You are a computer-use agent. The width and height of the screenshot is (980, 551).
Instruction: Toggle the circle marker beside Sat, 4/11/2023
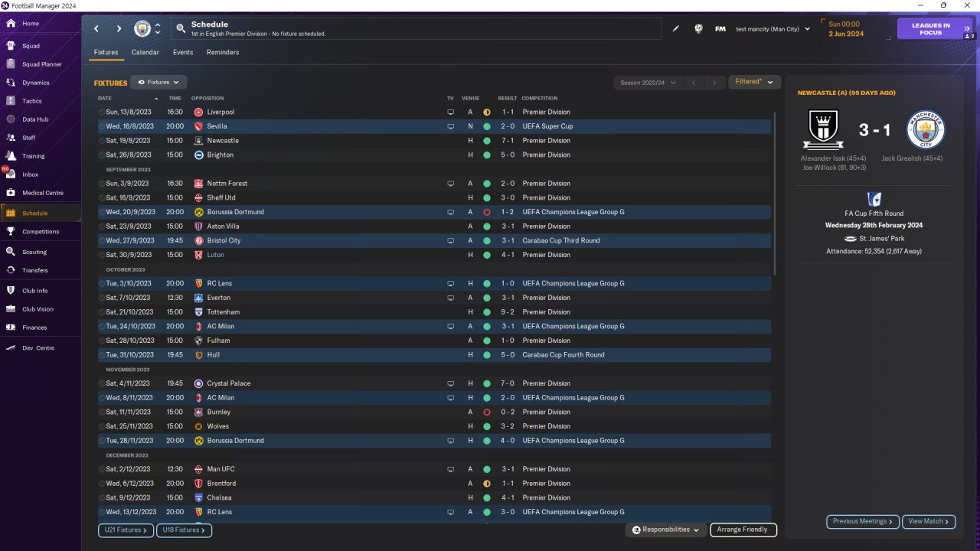(102, 383)
